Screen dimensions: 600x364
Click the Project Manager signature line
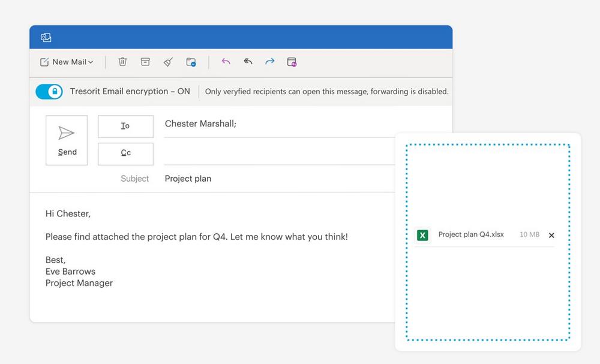coord(79,283)
